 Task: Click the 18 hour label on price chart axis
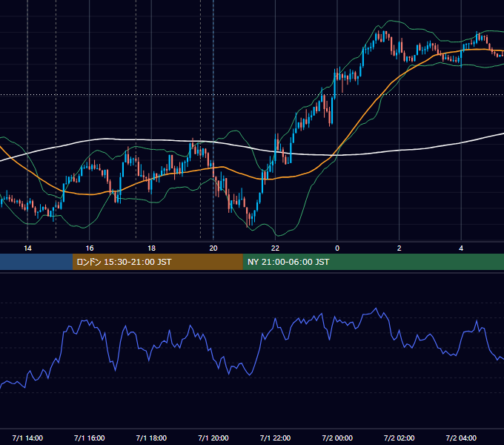[x=151, y=248]
